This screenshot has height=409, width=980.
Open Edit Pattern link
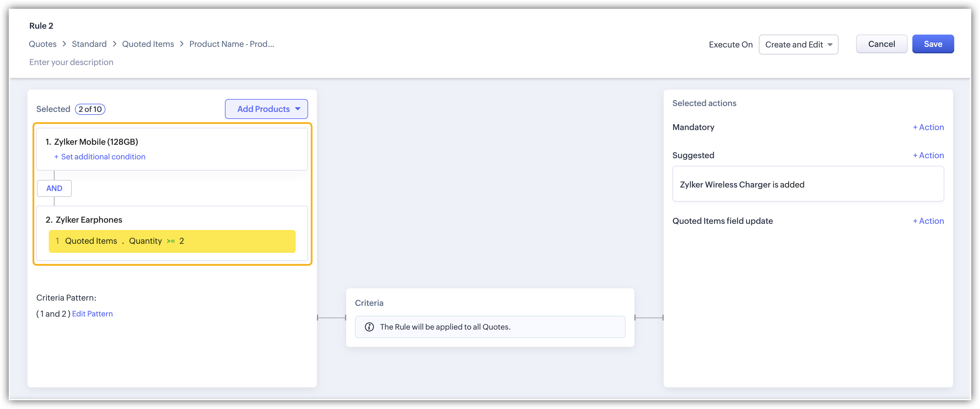93,314
